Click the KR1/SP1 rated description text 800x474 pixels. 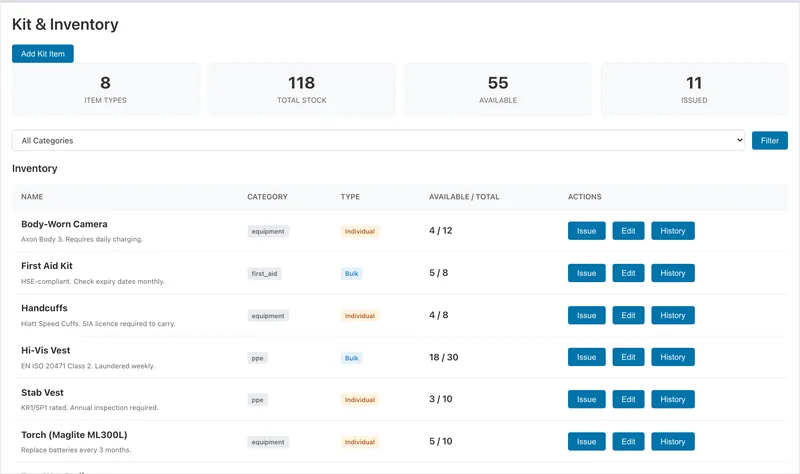[90, 408]
